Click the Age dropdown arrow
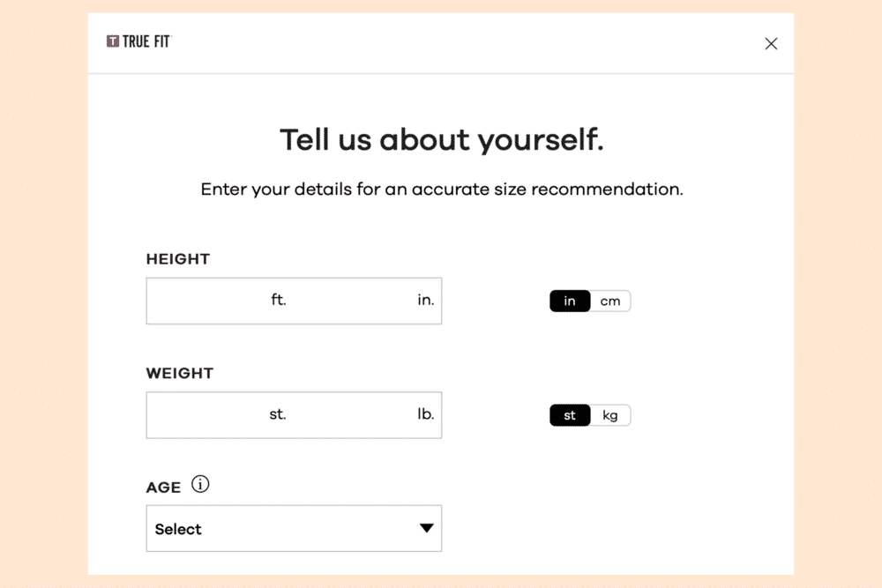Viewport: 882px width, 588px height. (426, 529)
